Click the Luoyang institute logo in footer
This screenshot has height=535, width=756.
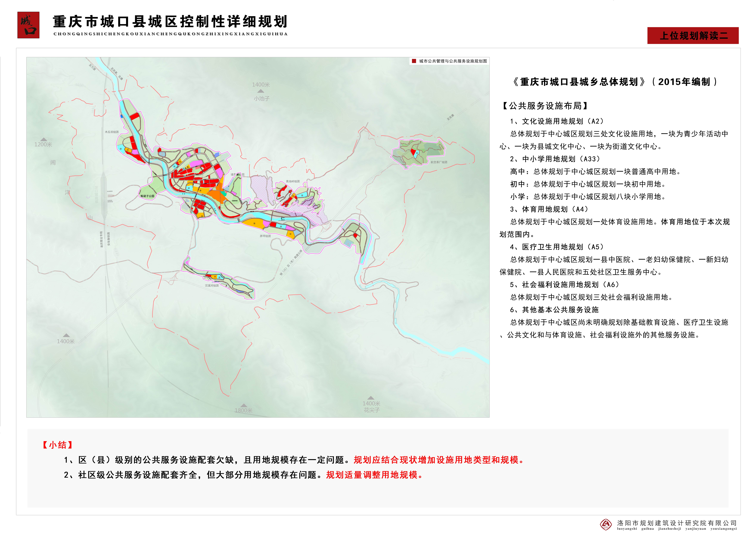click(606, 524)
